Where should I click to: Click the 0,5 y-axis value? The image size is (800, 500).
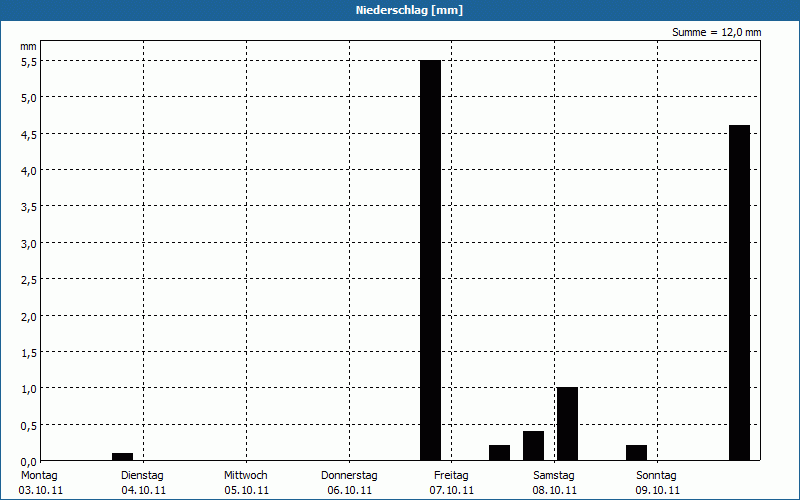[x=29, y=426]
